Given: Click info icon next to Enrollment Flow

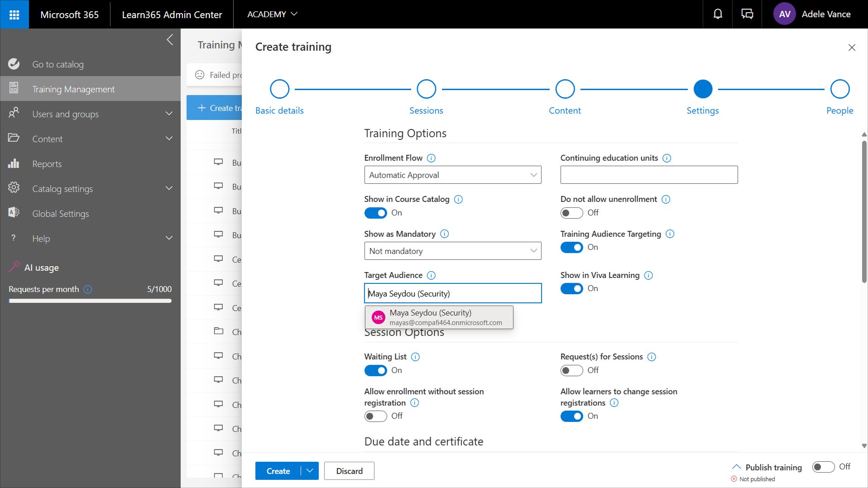Looking at the screenshot, I should pyautogui.click(x=431, y=158).
